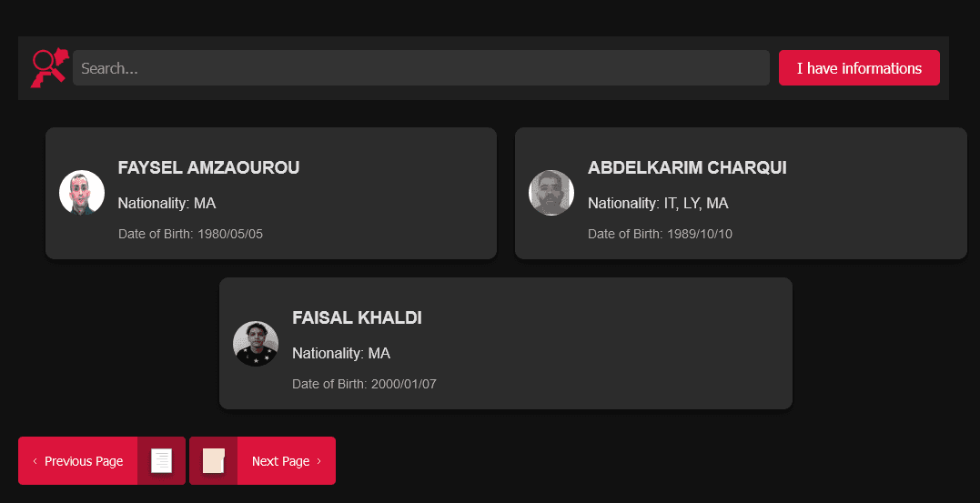Focus the Search input field
Viewport: 980px width, 503px height.
coord(421,68)
